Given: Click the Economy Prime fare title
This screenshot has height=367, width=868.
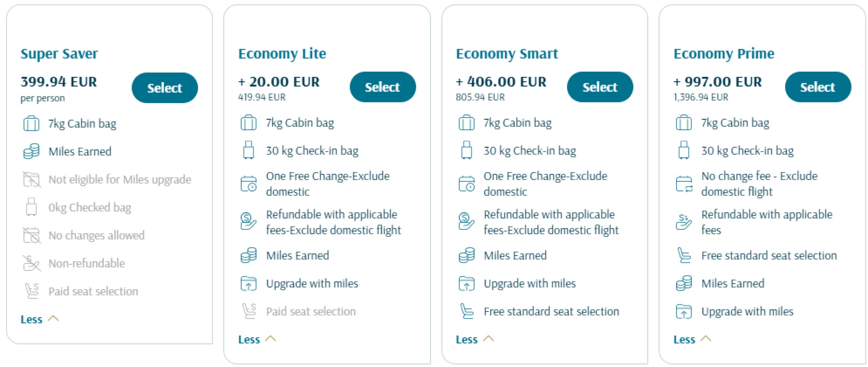Looking at the screenshot, I should point(724,54).
